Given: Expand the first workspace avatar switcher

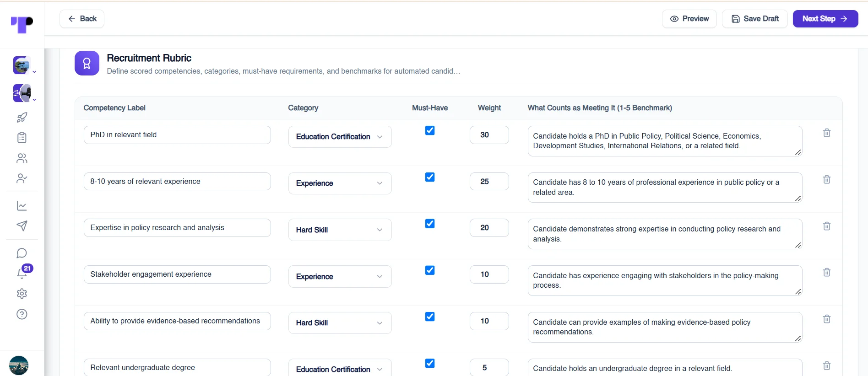Looking at the screenshot, I should [x=24, y=65].
